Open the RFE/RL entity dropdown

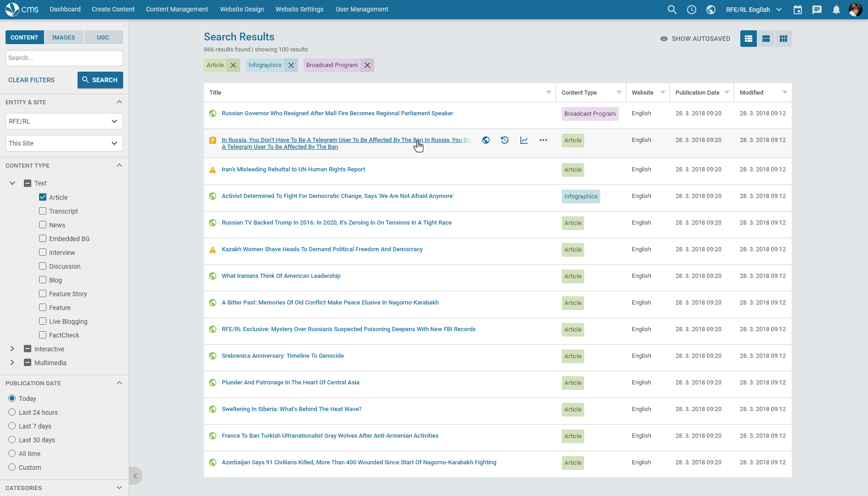[64, 121]
